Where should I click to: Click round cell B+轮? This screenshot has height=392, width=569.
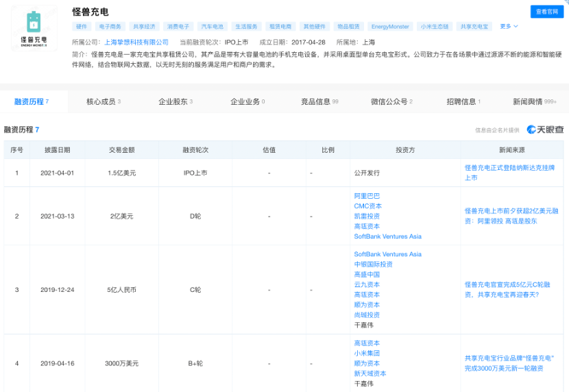195,363
